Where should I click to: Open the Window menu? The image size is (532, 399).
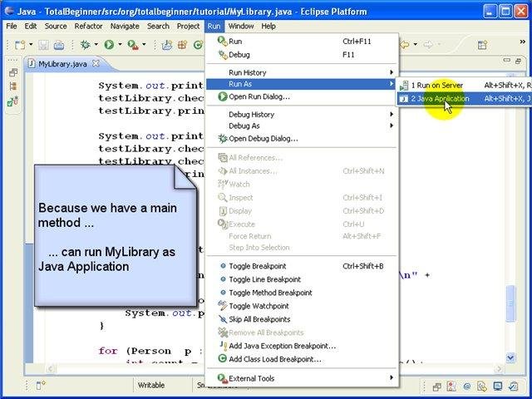pyautogui.click(x=241, y=26)
